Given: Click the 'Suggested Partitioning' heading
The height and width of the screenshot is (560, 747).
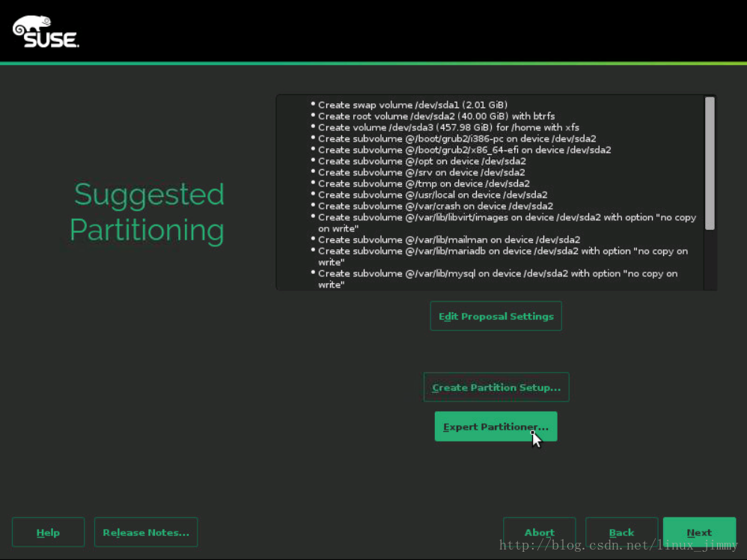Looking at the screenshot, I should pos(147,212).
